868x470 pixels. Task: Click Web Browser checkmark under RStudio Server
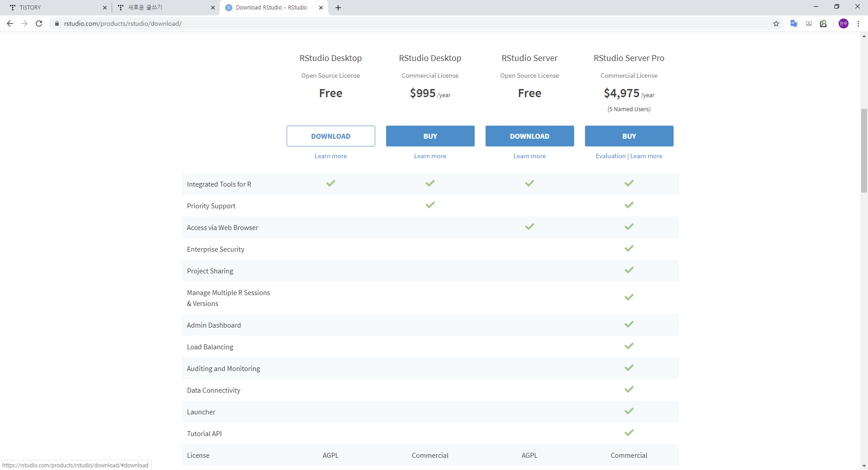[x=529, y=227]
